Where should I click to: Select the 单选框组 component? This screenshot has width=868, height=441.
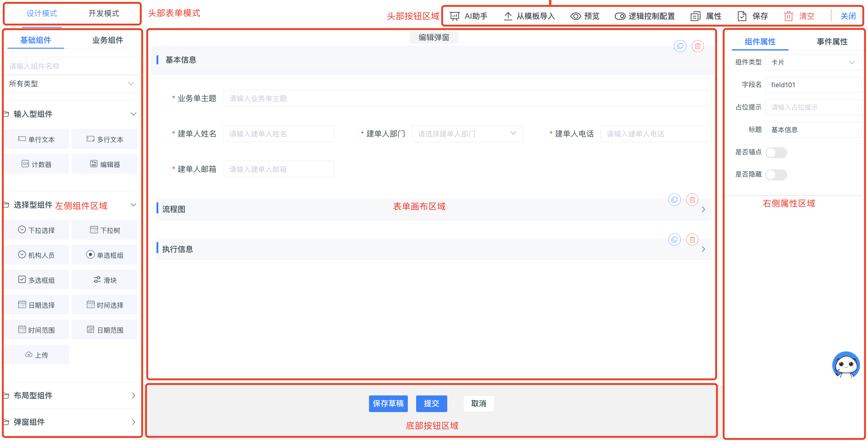(x=105, y=255)
